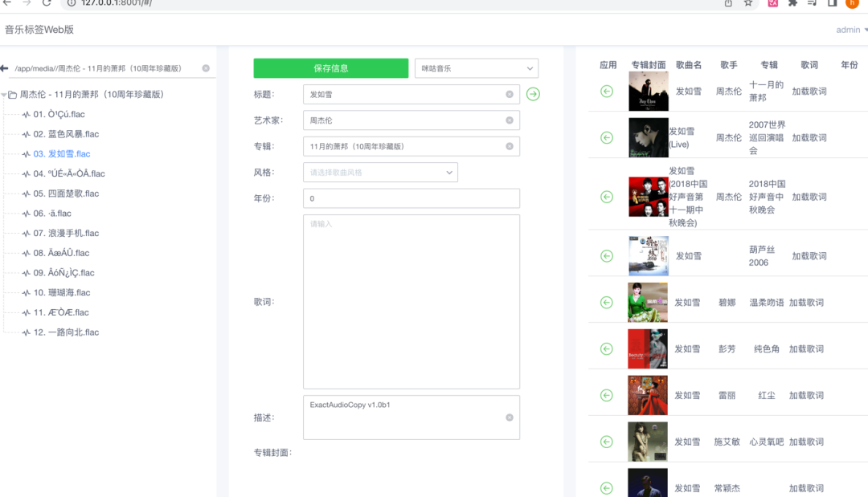Clear the 描述 field

click(x=510, y=418)
